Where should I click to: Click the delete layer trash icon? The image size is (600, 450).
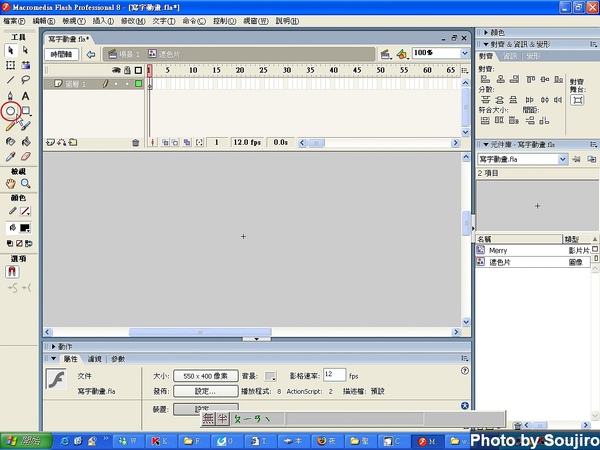(136, 143)
